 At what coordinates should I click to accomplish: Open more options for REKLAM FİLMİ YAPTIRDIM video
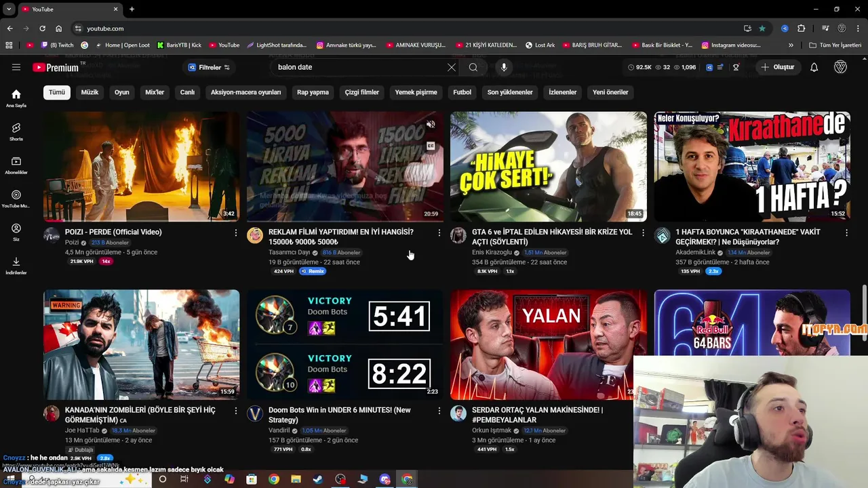439,232
